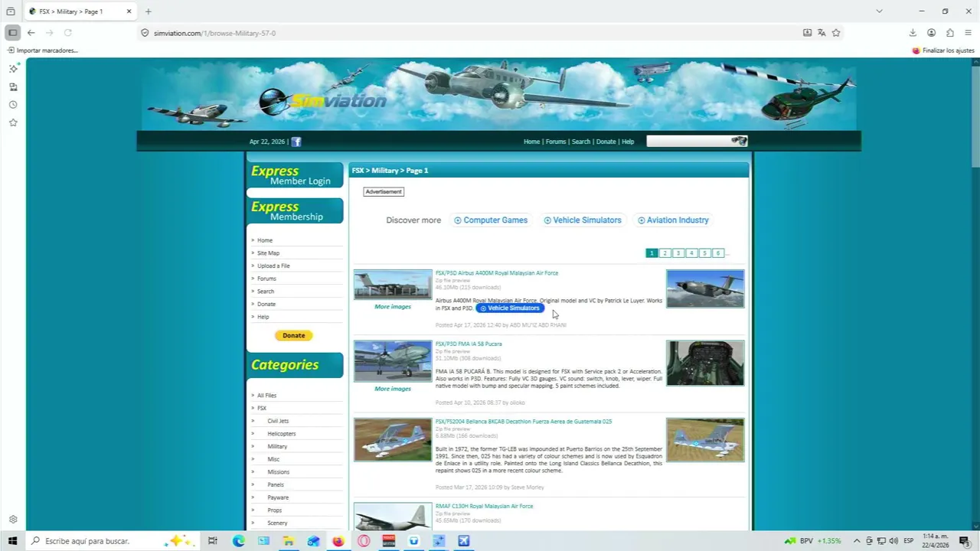Select the Civil Jets category
The image size is (980, 551).
(278, 421)
